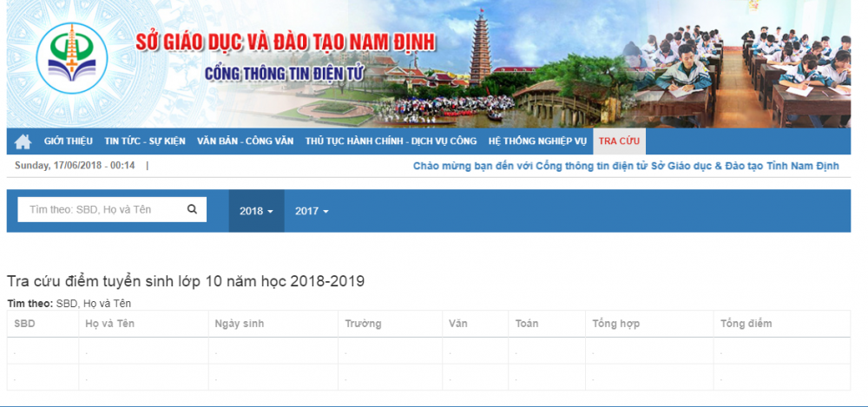Screen dimensions: 868x407
Task: Click the department logo emblem
Action: [x=71, y=59]
